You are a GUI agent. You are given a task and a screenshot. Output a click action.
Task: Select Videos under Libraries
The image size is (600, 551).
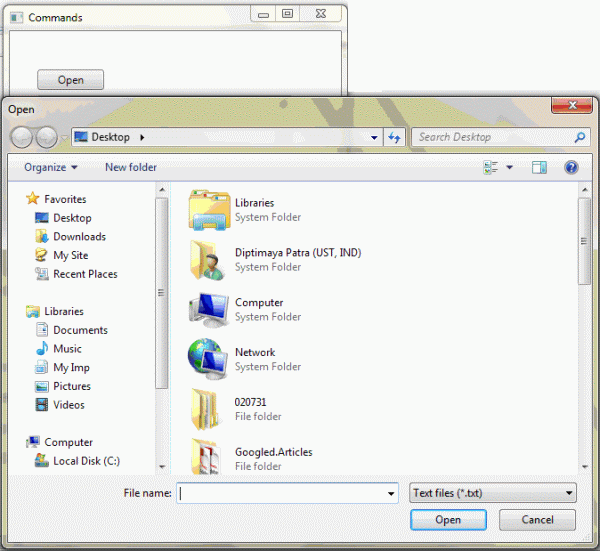pyautogui.click(x=69, y=405)
